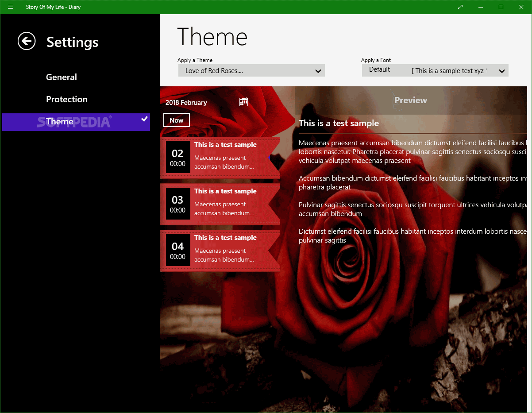Select the Theme settings section
532x413 pixels.
(76, 122)
